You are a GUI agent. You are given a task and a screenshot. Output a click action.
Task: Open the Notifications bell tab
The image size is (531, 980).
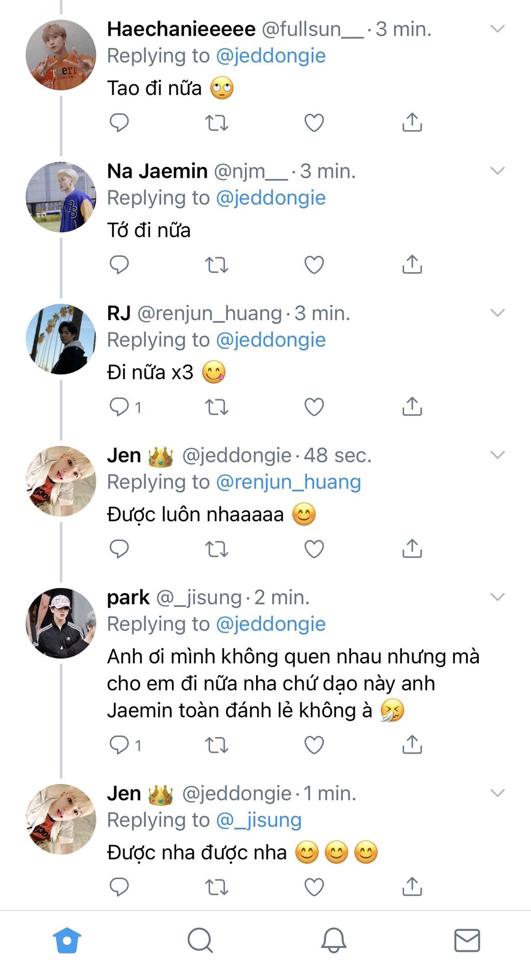tap(334, 940)
